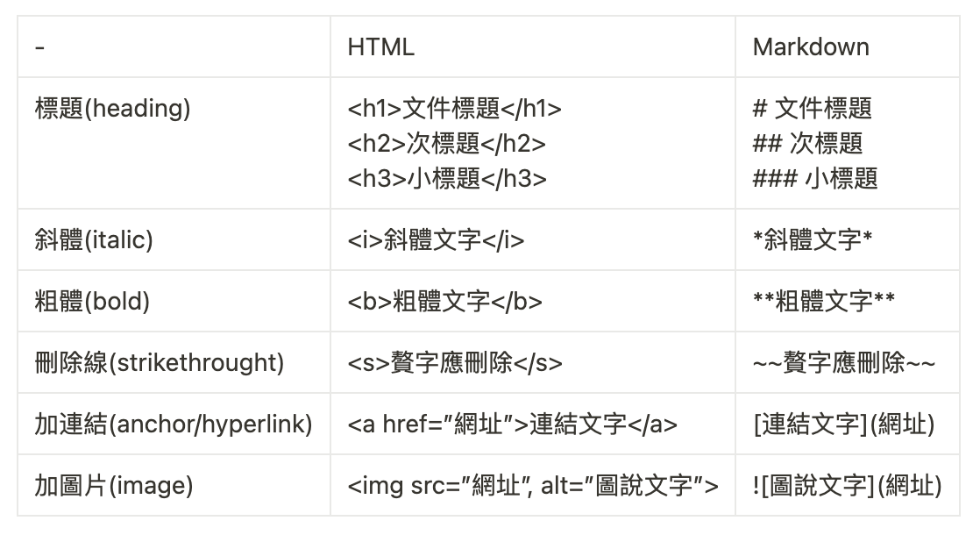Click the ~~贅字應刪除~~ Markdown cell
980x535 pixels.
click(844, 363)
